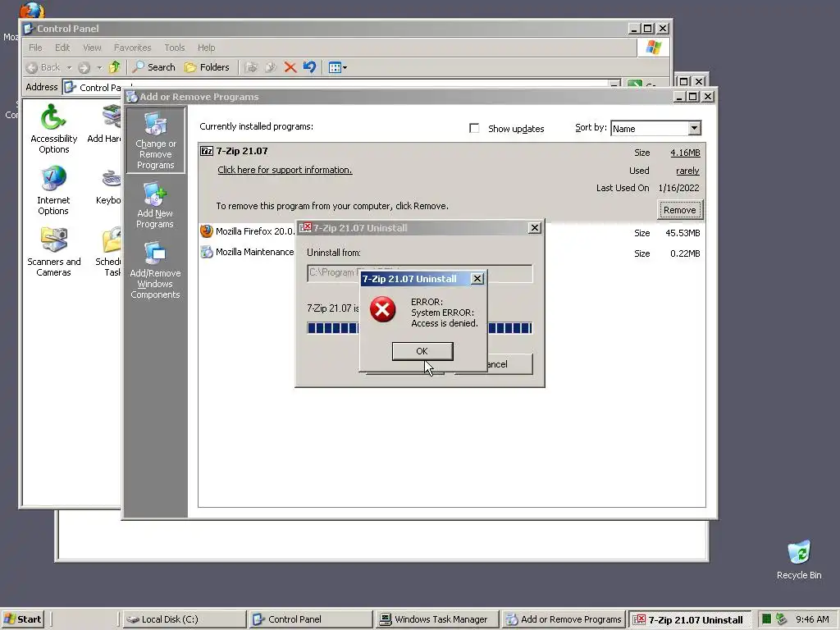Open Tools menu in Control Panel window
This screenshot has height=630, width=840.
tap(174, 48)
